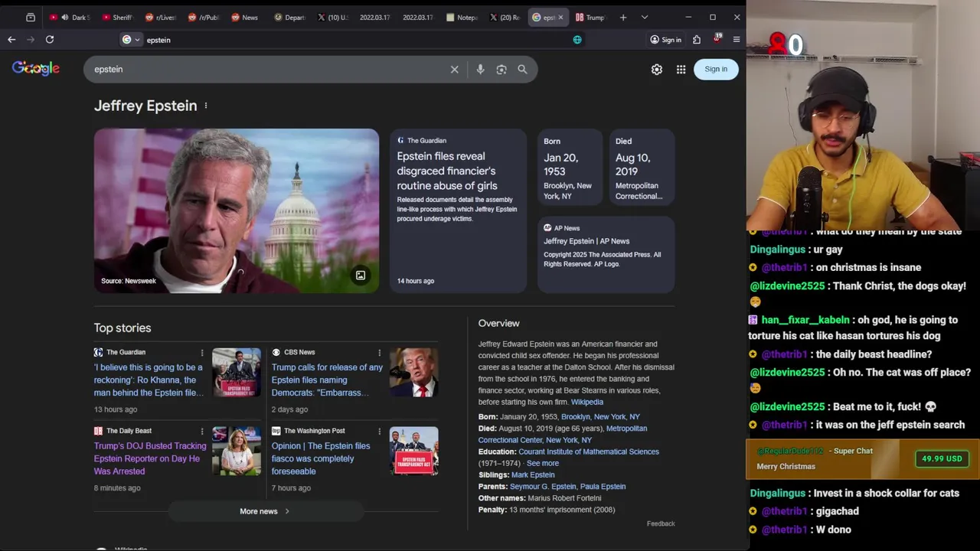
Task: Open Mark Epstein sibling link
Action: click(533, 474)
